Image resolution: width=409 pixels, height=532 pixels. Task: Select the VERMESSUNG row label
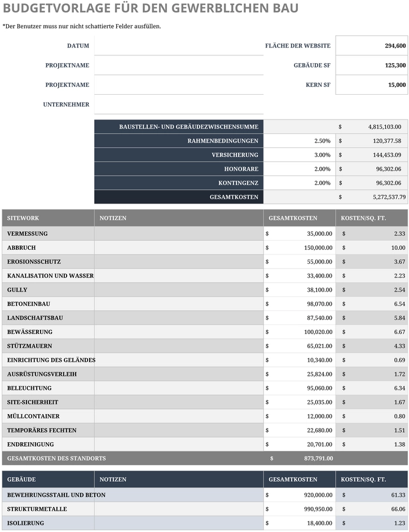tap(28, 234)
